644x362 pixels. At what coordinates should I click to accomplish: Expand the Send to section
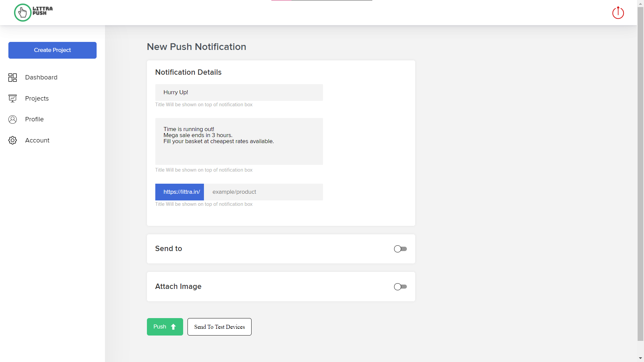click(x=168, y=249)
